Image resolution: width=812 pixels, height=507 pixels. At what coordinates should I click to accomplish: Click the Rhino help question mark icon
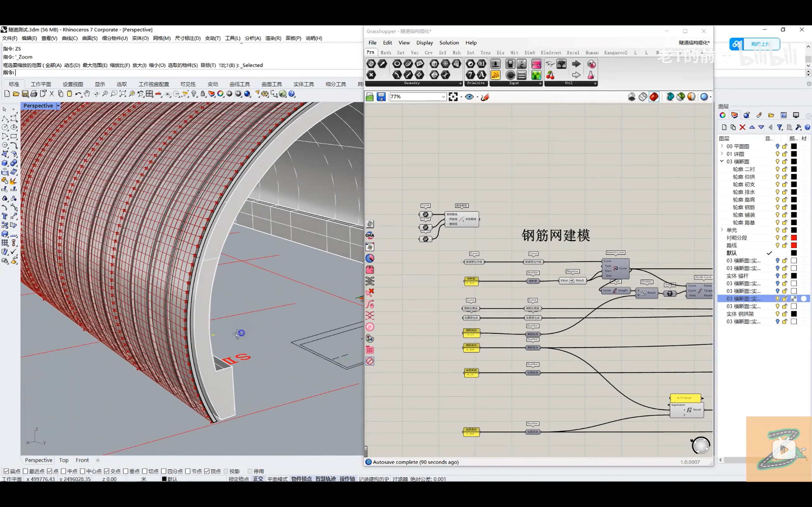[292, 94]
